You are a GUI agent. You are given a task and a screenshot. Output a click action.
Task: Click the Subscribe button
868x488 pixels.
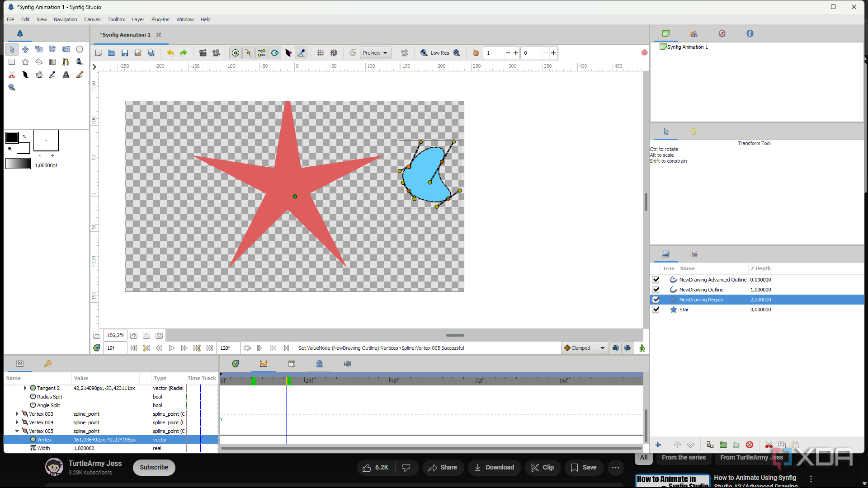tap(154, 467)
